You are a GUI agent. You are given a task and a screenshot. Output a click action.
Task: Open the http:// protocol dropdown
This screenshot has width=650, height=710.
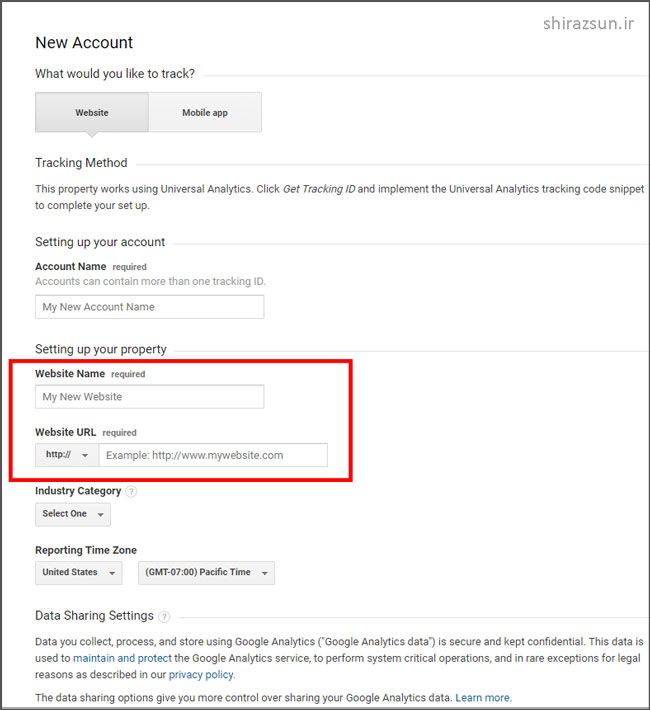(67, 455)
